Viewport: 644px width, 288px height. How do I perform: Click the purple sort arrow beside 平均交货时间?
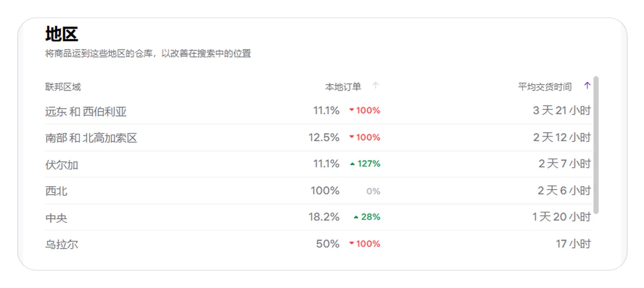[587, 86]
